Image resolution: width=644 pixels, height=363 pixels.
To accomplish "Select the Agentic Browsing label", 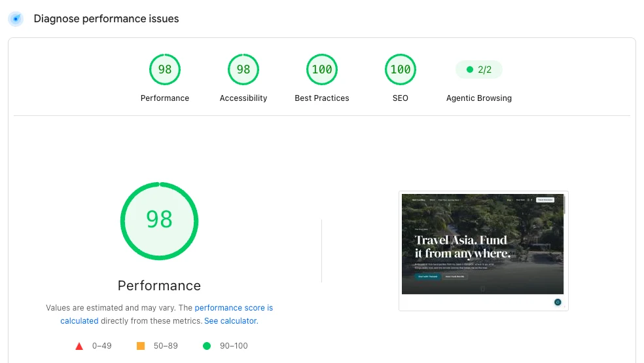I will click(479, 98).
